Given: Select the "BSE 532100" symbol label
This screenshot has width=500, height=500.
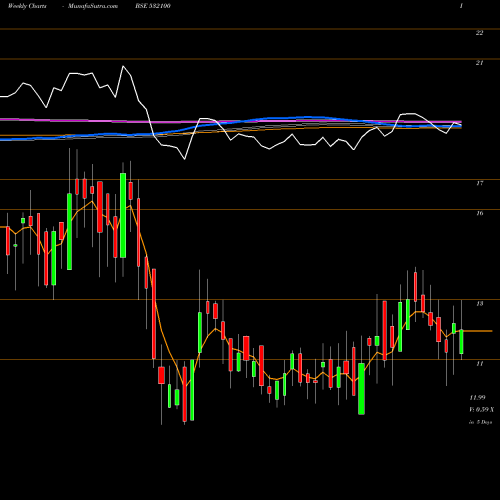Looking at the screenshot, I should tap(153, 6).
